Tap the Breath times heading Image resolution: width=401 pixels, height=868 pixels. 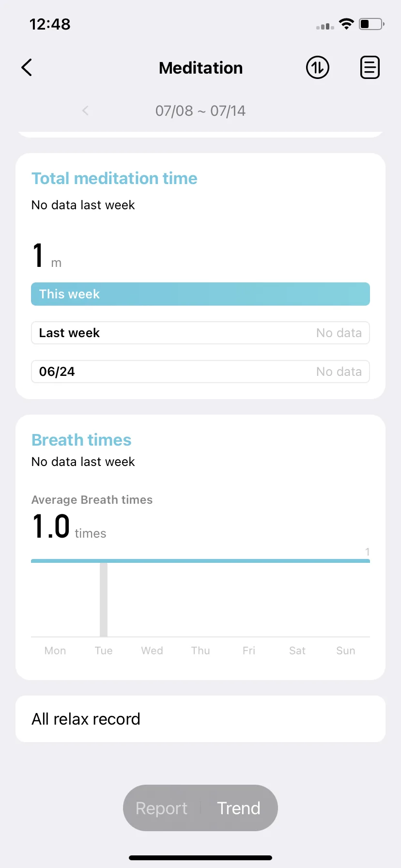click(x=81, y=440)
